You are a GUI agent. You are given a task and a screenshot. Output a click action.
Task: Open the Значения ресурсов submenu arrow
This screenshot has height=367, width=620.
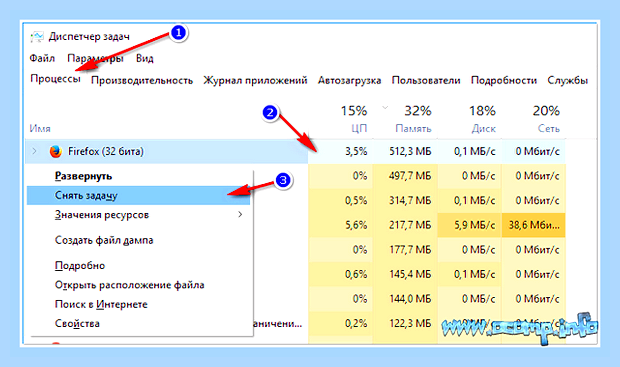[x=240, y=214]
